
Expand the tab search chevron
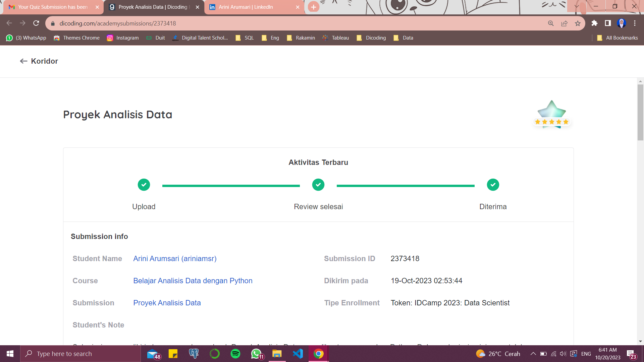[x=577, y=6]
